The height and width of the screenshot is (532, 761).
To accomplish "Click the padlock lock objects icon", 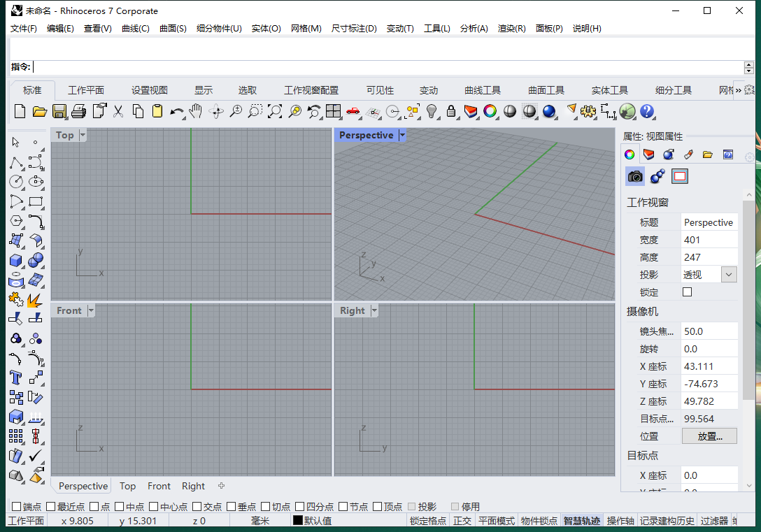I will pyautogui.click(x=451, y=112).
